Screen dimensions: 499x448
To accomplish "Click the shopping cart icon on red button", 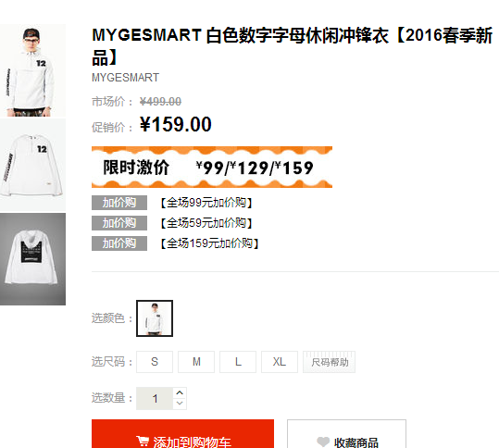I will pos(143,441).
